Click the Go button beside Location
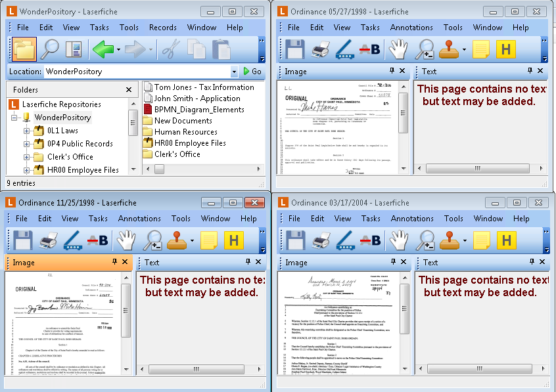556x392 pixels. pos(252,72)
